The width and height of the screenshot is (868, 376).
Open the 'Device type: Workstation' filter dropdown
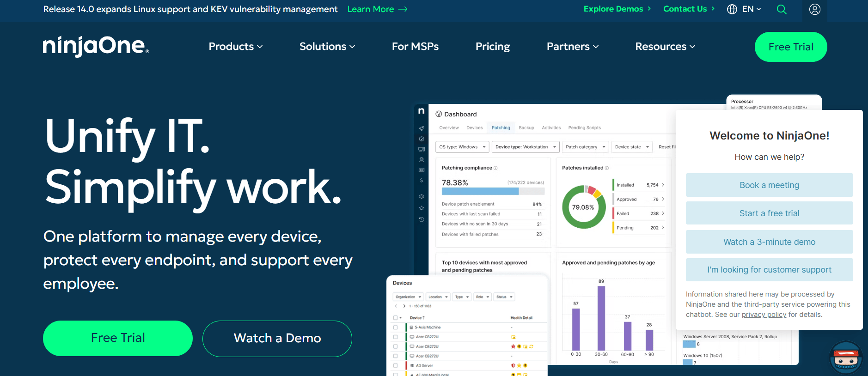(x=526, y=147)
